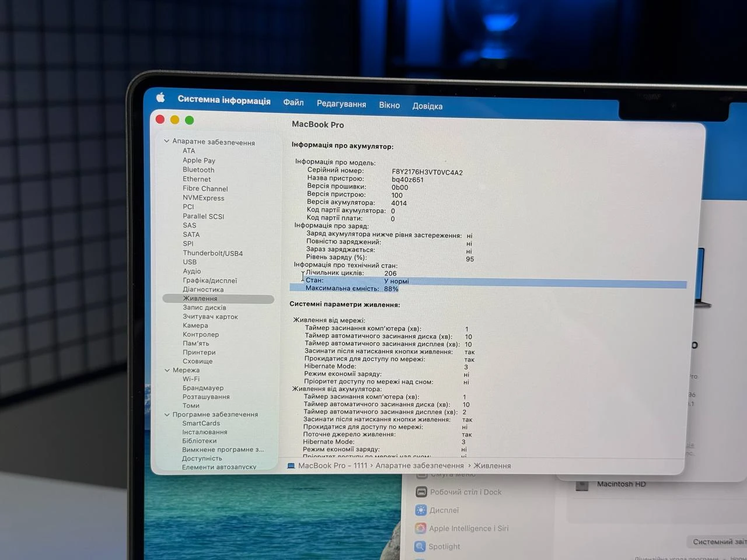Image resolution: width=747 pixels, height=560 pixels.
Task: Open the Камера hardware entry
Action: pyautogui.click(x=196, y=325)
